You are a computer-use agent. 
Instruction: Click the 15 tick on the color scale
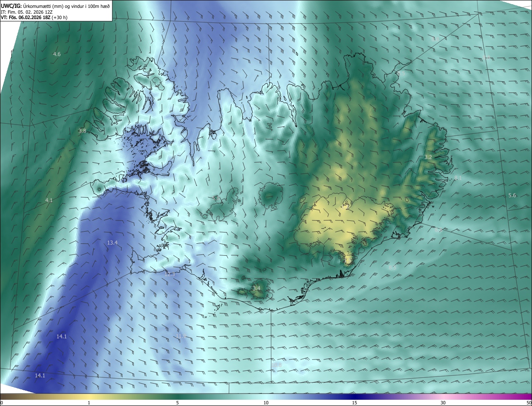point(355,403)
